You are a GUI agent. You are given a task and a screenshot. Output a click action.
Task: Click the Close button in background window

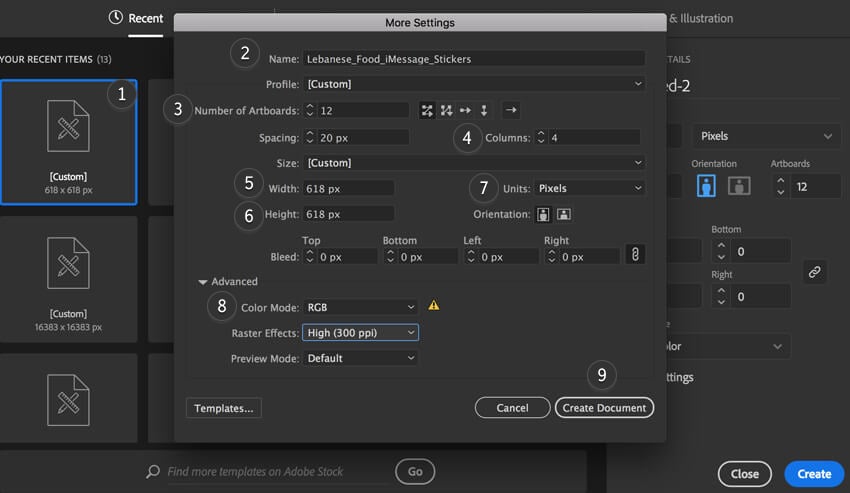coord(744,474)
